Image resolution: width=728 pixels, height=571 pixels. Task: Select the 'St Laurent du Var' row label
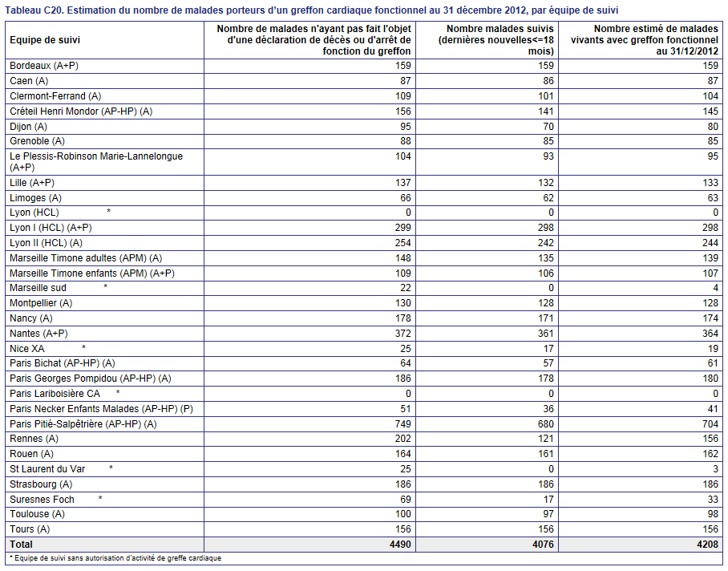pos(47,469)
